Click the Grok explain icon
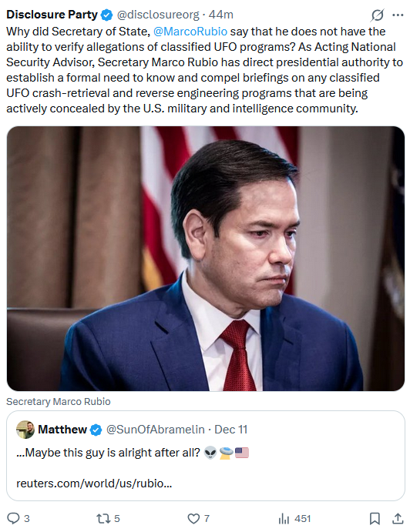 click(x=378, y=15)
